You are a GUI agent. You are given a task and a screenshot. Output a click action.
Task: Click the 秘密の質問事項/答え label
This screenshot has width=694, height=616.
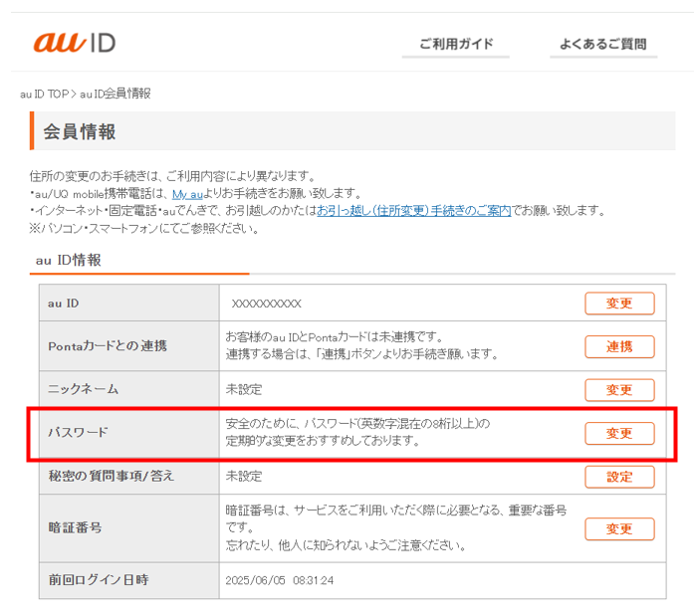112,476
